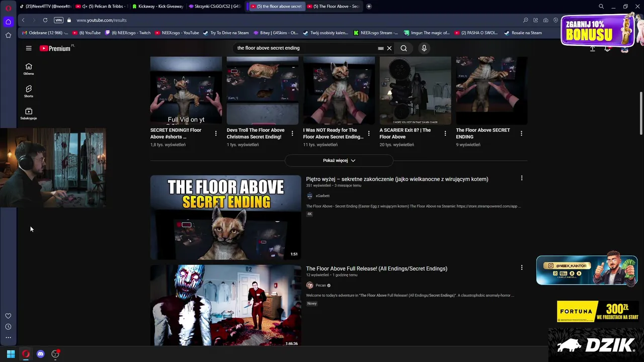Open options for Devs Troll The Floor Above short

292,133
